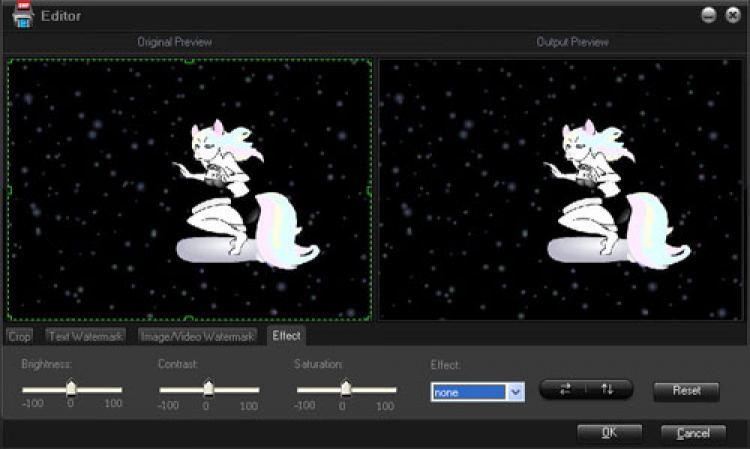Click the Reset button

pos(686,391)
